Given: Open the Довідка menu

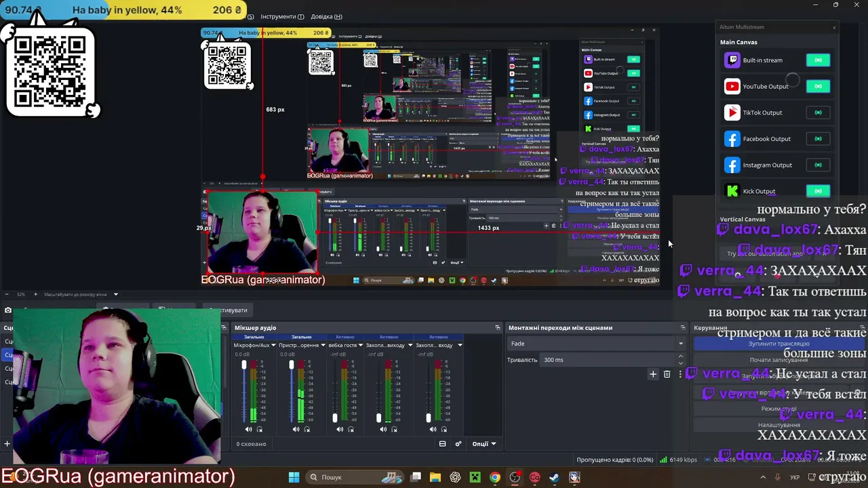Looking at the screenshot, I should 327,16.
